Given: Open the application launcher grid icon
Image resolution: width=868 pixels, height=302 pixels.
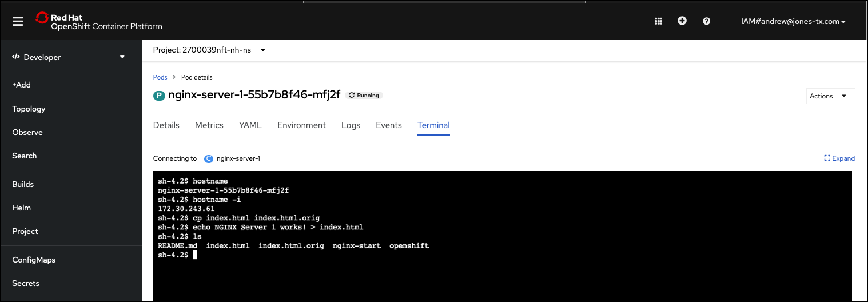Looking at the screenshot, I should (x=658, y=21).
